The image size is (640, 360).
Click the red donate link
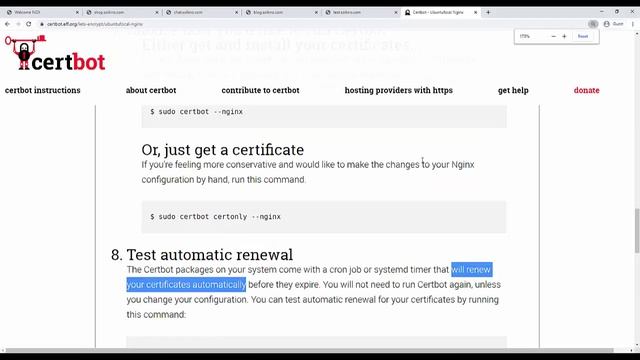pyautogui.click(x=587, y=90)
